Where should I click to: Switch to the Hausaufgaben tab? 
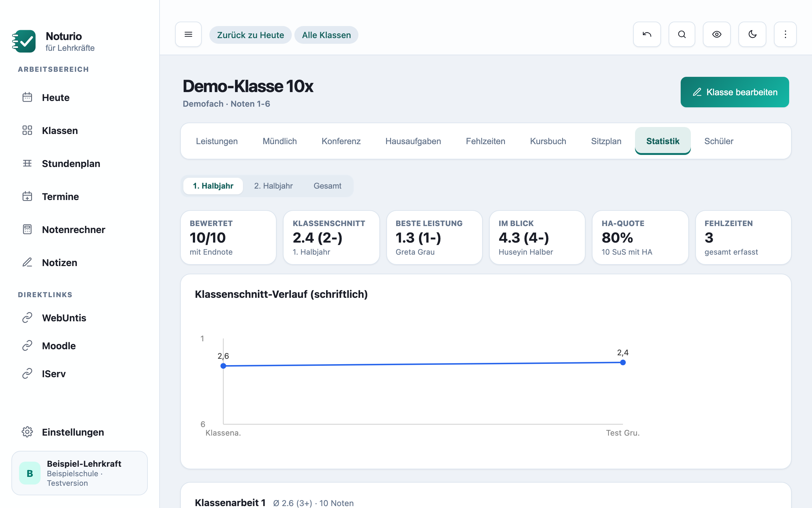tap(413, 141)
